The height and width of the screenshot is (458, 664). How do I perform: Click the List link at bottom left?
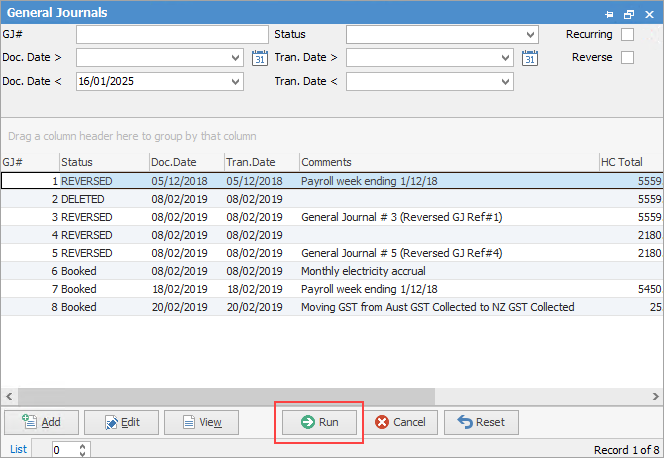18,450
